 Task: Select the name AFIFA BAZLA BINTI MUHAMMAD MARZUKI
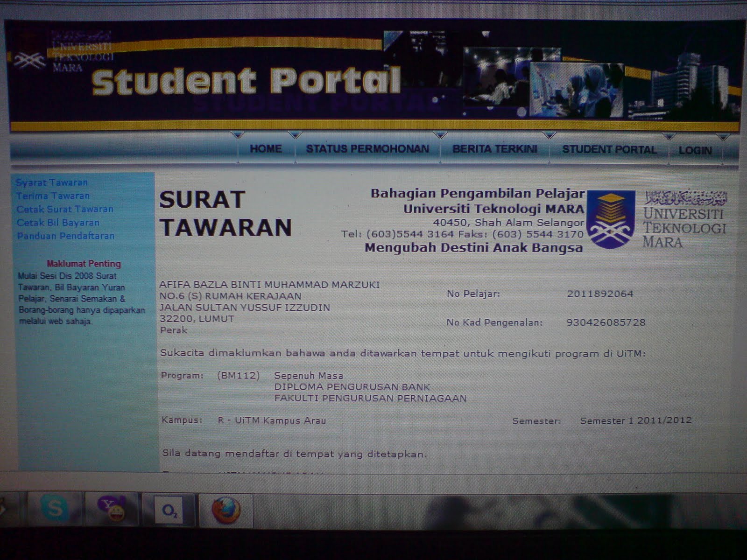(270, 285)
